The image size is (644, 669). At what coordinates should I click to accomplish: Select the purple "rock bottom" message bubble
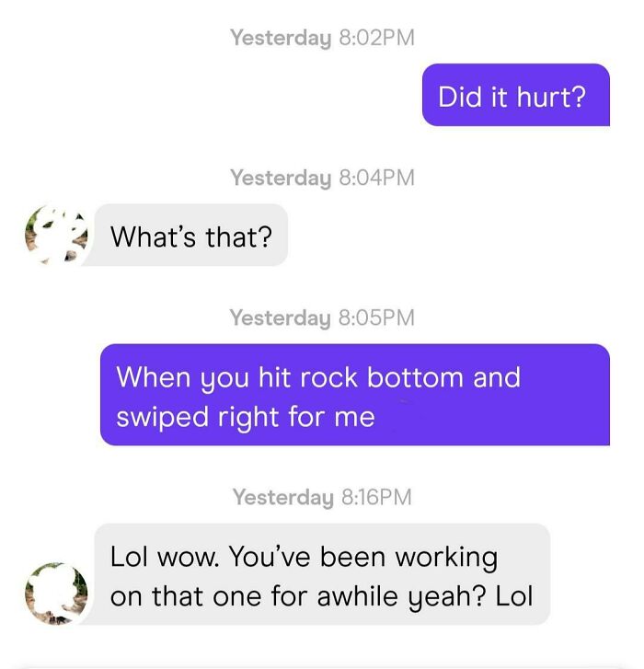pos(355,395)
